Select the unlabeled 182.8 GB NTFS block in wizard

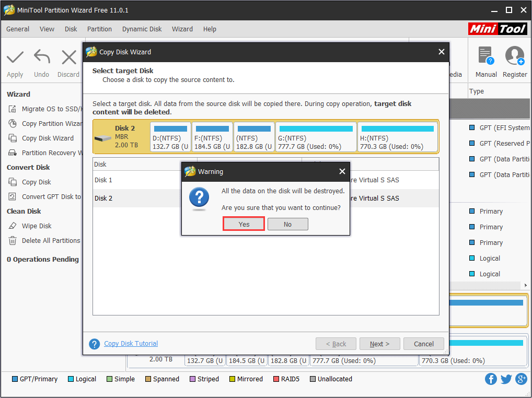254,137
